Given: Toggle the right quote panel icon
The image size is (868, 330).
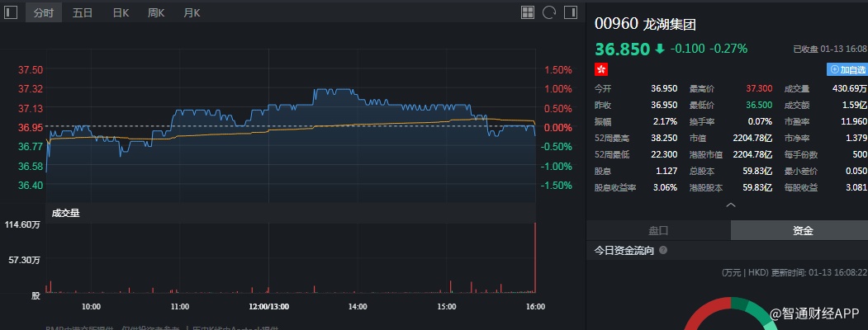Looking at the screenshot, I should pyautogui.click(x=571, y=12).
